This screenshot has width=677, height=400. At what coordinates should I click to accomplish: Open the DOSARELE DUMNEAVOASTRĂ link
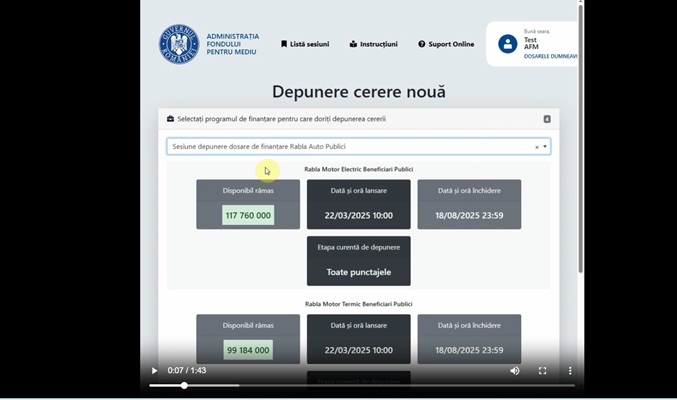(550, 56)
